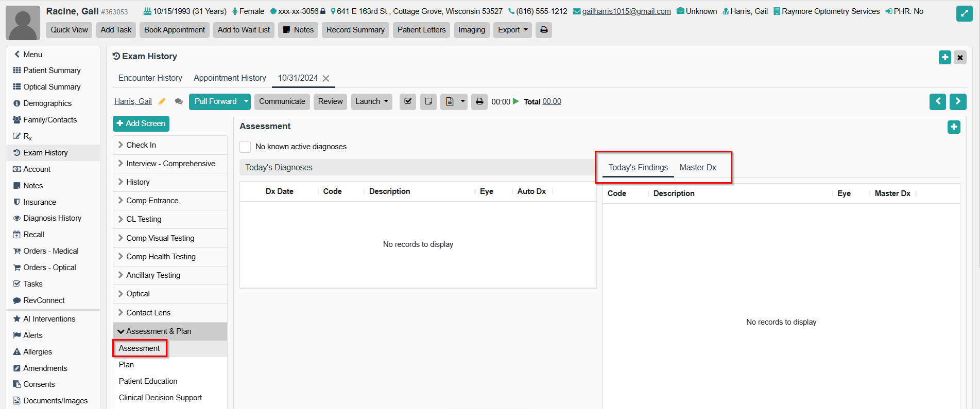
Task: Start the exam timer play button
Action: [x=516, y=101]
